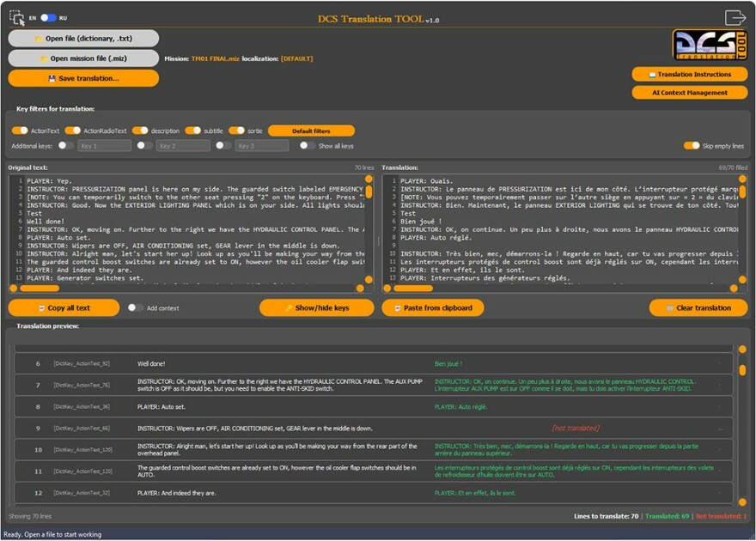Click empty line 9 in Translation pane
The height and width of the screenshot is (541, 756).
pos(569,246)
